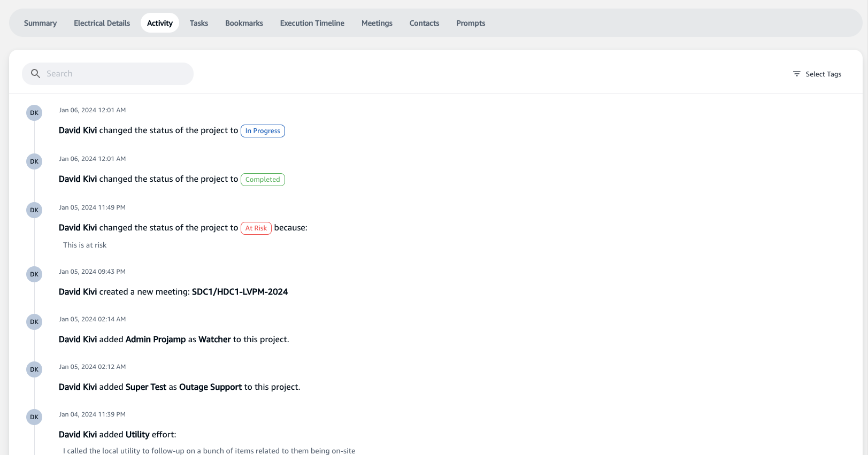Open the Summary tab
This screenshot has height=455, width=868.
click(40, 23)
